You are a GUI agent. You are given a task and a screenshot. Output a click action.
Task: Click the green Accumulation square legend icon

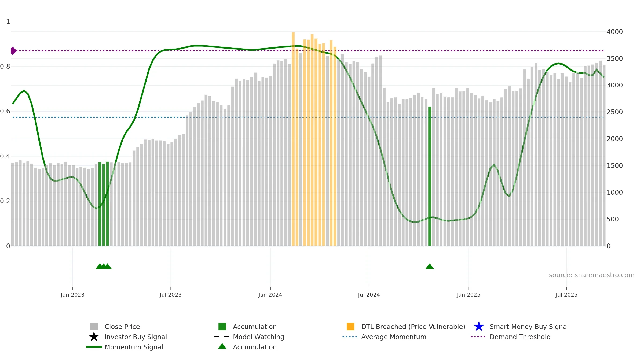222,327
